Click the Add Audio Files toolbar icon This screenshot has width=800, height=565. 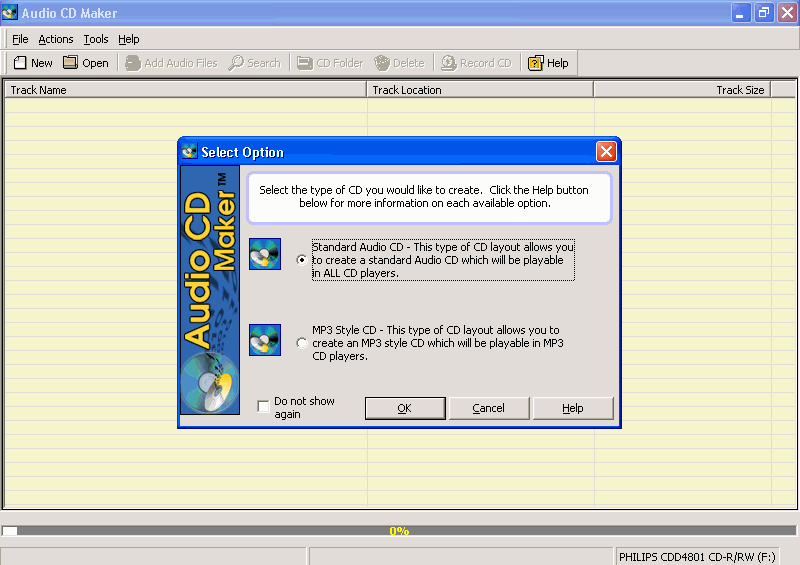(133, 63)
